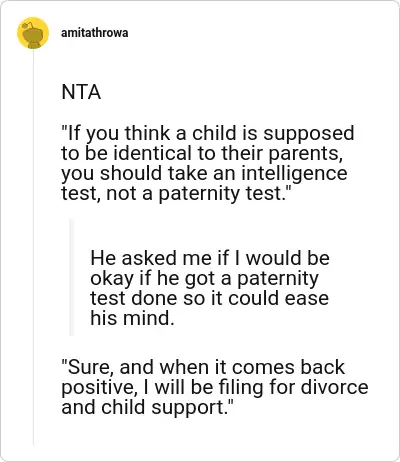Viewport: 400px width, 462px height.
Task: Click the line starting "If you think a child"
Action: (x=207, y=134)
